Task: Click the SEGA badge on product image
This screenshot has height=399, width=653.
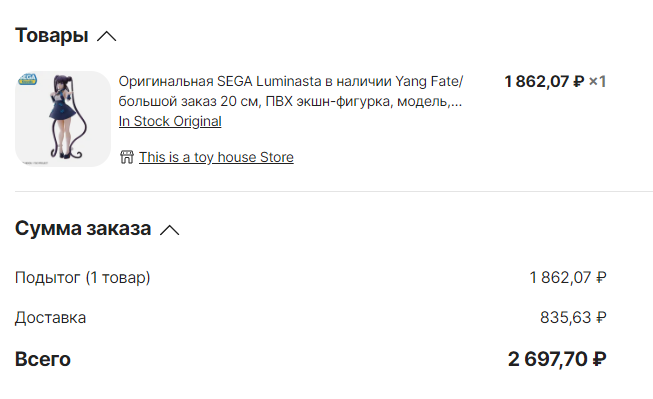Action: click(x=27, y=79)
